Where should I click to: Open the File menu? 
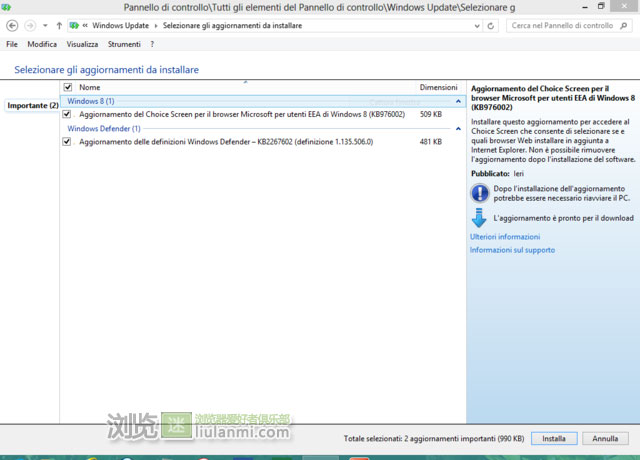pyautogui.click(x=12, y=44)
